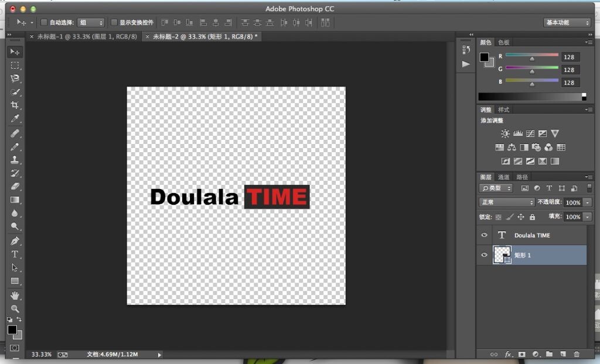This screenshot has height=364, width=600.
Task: Delete layer with trash icon
Action: click(x=577, y=355)
